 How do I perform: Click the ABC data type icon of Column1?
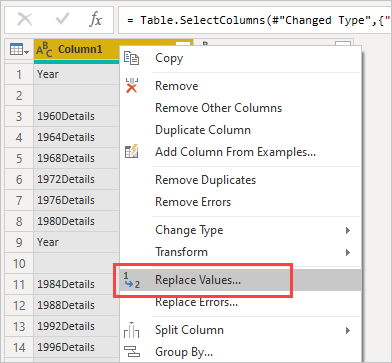(44, 50)
